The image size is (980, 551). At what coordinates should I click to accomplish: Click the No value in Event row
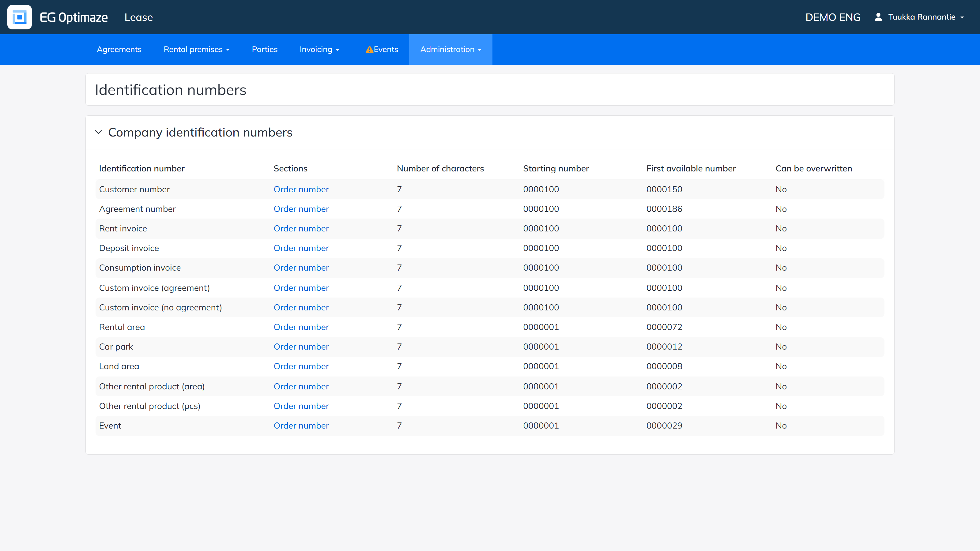click(x=781, y=425)
